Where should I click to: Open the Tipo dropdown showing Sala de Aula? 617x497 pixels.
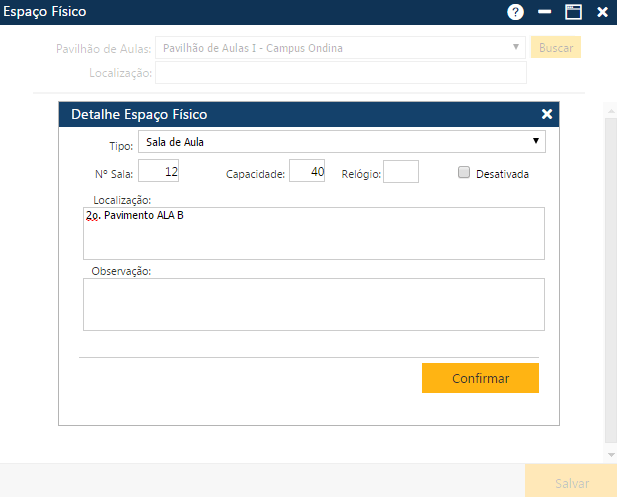(x=342, y=142)
